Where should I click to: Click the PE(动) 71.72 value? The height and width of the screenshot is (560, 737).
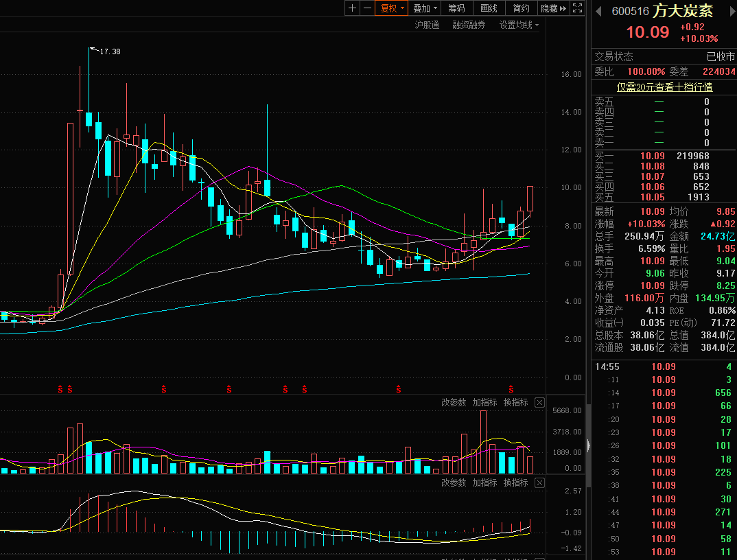pos(723,323)
